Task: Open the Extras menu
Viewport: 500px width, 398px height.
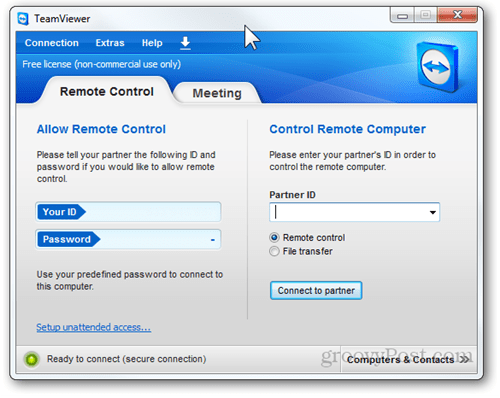Action: (x=110, y=43)
